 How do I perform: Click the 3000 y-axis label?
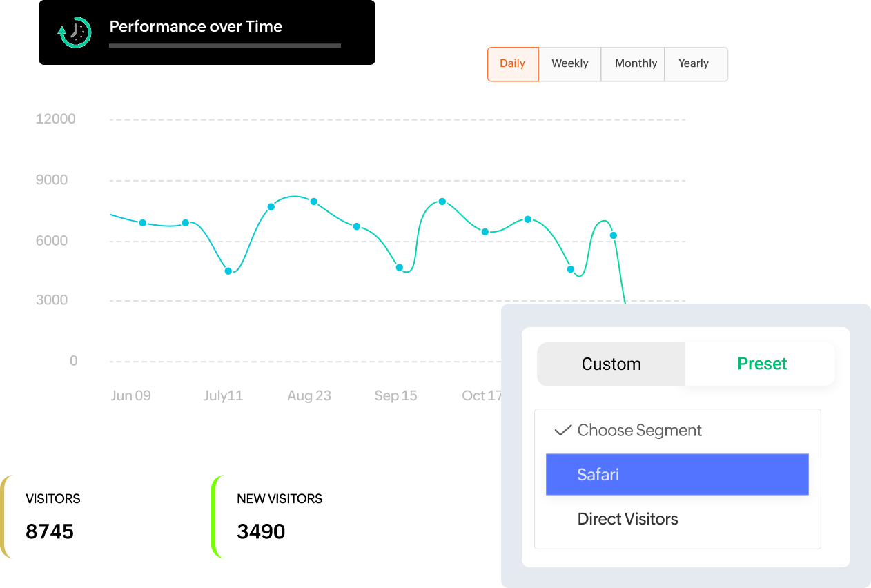click(52, 300)
